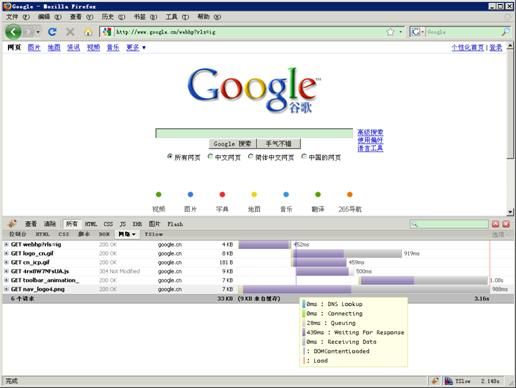Screen dimensions: 516x388
Task: Expand the GET toolbar_animation_ request row
Action: (x=6, y=280)
